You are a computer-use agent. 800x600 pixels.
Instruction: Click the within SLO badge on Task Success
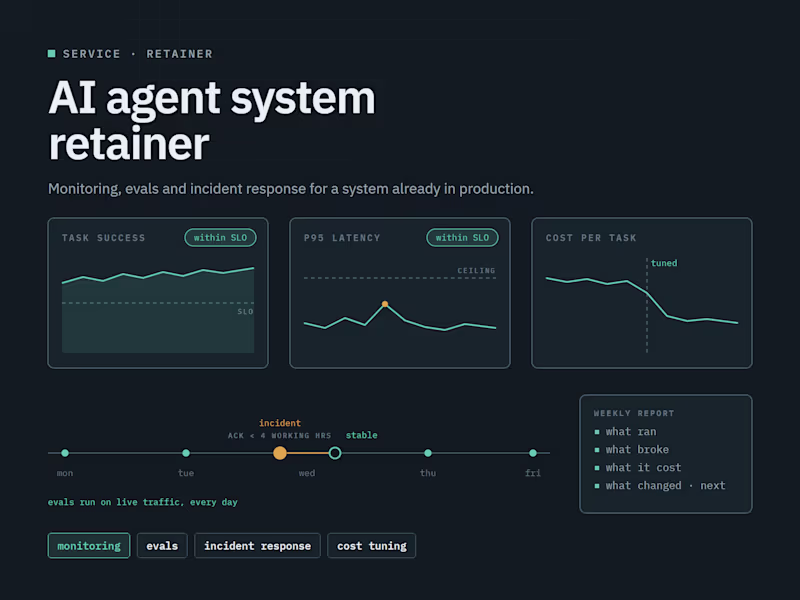pyautogui.click(x=220, y=237)
